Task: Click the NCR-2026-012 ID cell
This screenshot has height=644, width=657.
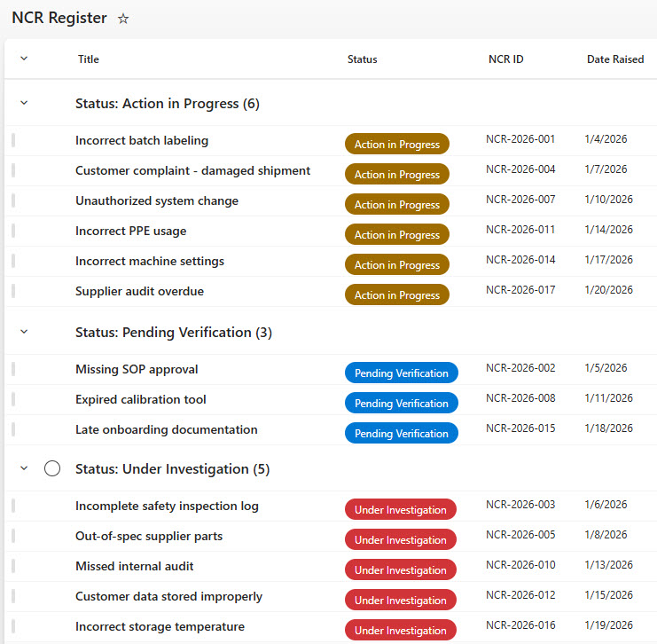Action: tap(520, 595)
